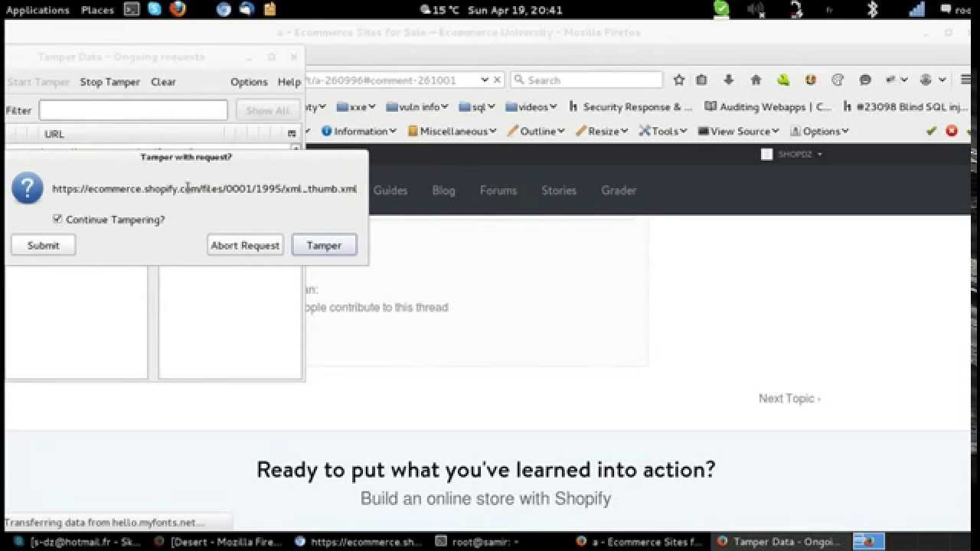Open the Miscellaneous developer toolbar dropdown
980x551 pixels.
pos(452,131)
